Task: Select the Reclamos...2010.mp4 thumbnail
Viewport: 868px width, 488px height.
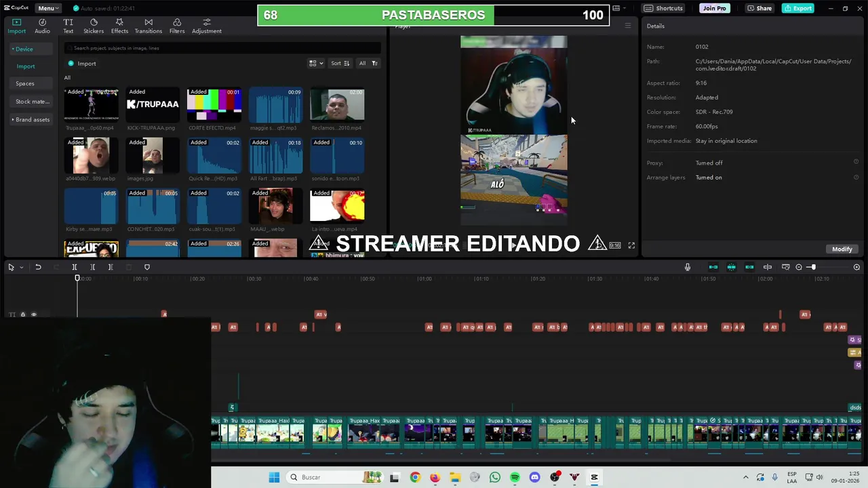Action: point(337,105)
